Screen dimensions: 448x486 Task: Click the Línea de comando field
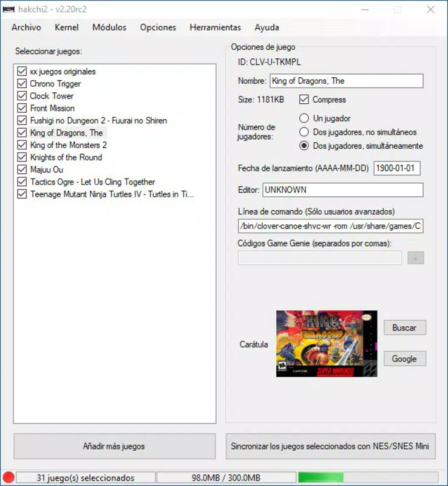331,226
